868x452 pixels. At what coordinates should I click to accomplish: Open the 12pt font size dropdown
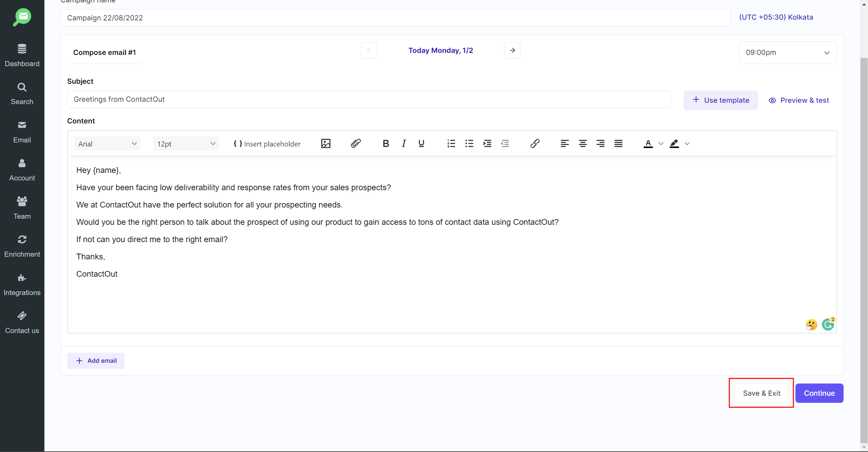[x=186, y=144]
